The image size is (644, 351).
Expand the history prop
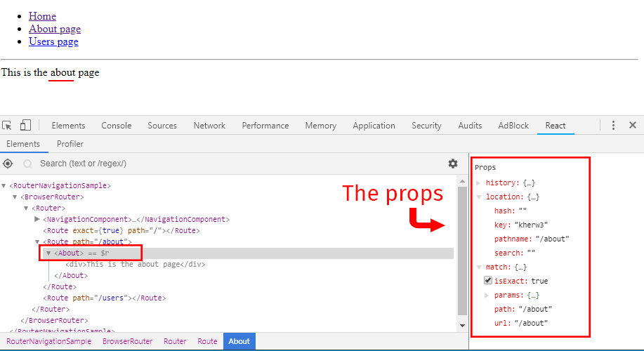(x=479, y=183)
